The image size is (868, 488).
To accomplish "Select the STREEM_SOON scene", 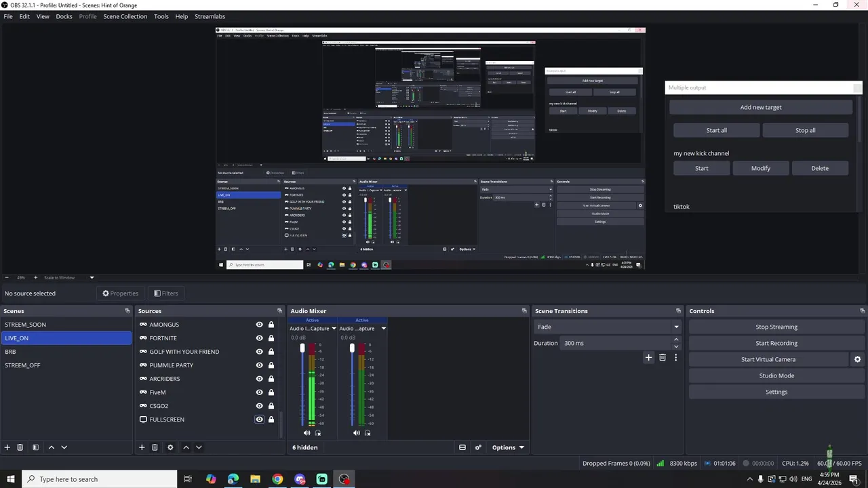I will click(66, 325).
